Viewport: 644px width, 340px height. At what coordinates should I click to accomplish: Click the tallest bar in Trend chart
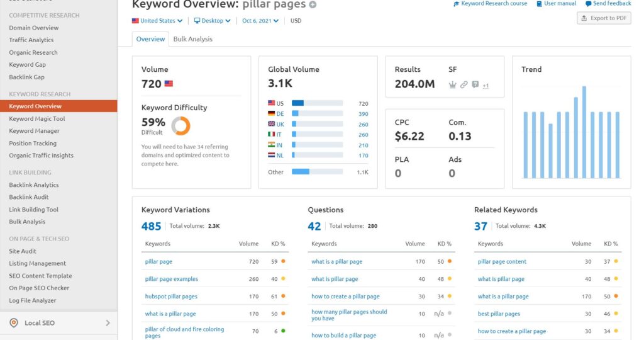584,132
